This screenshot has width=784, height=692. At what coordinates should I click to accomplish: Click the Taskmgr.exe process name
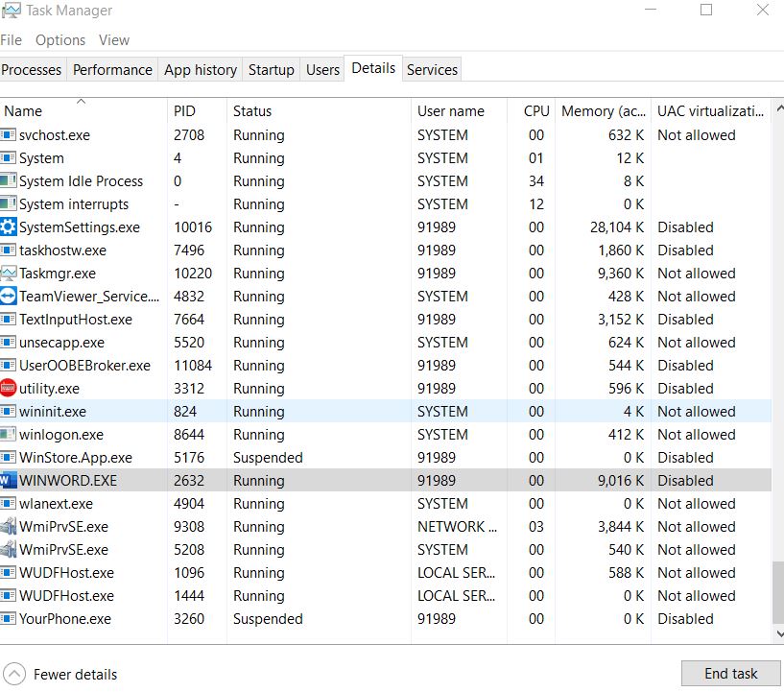click(58, 273)
